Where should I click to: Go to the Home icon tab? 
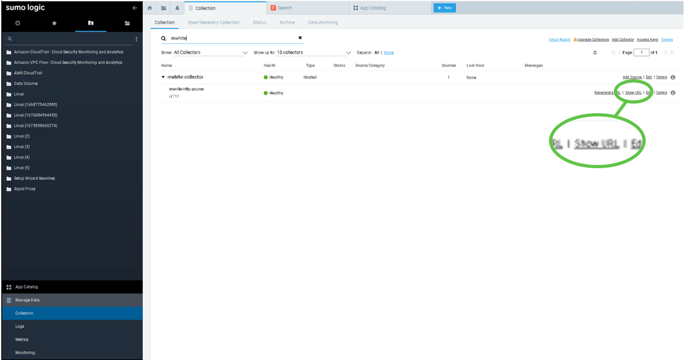point(150,8)
